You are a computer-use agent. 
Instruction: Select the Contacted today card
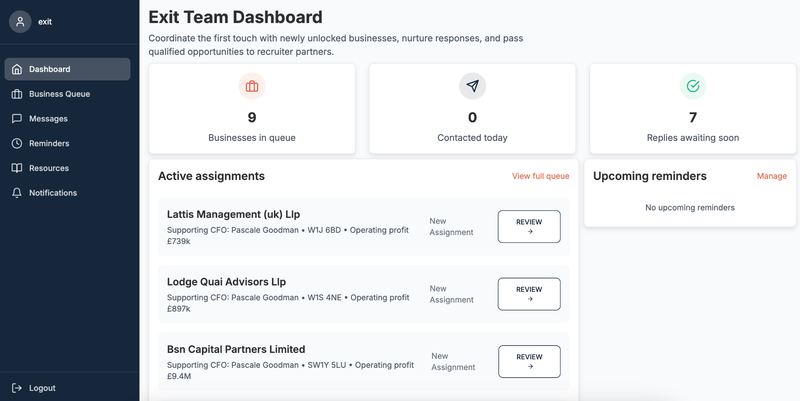pyautogui.click(x=472, y=109)
